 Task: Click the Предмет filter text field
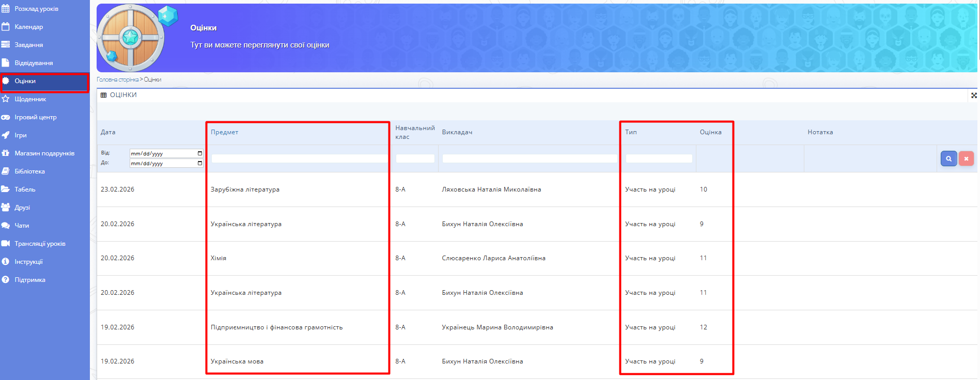299,159
